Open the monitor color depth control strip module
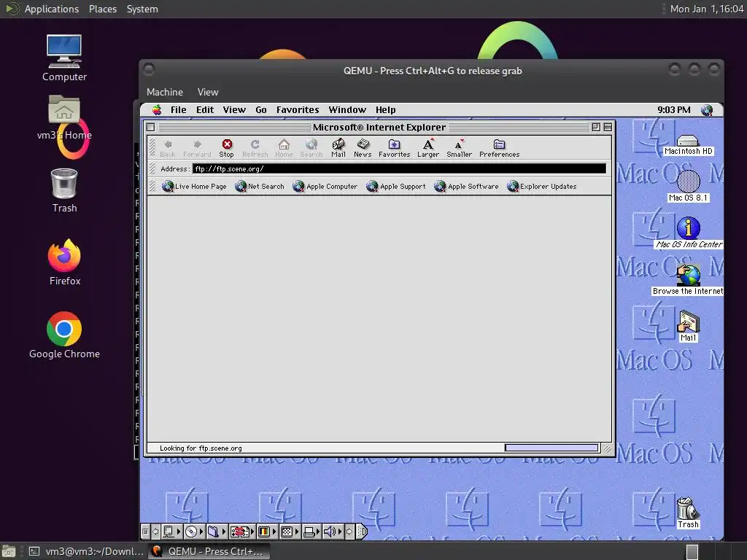The width and height of the screenshot is (747, 560). 267,532
